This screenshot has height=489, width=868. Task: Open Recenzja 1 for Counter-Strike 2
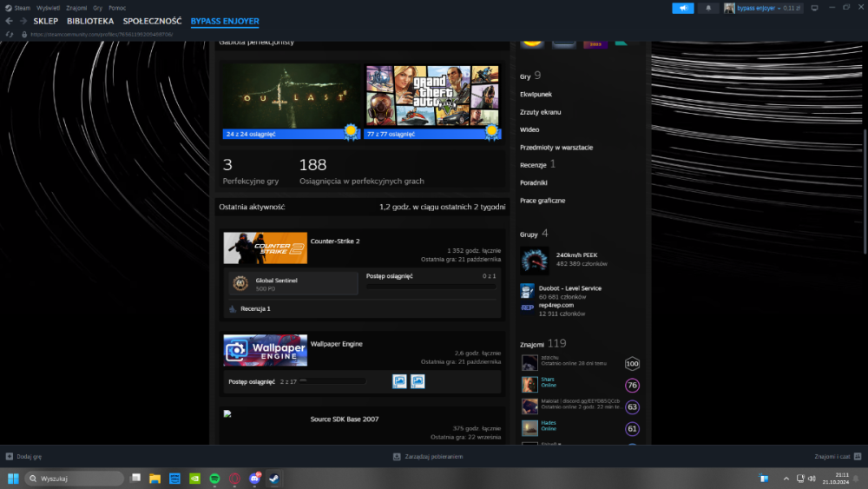[255, 309]
